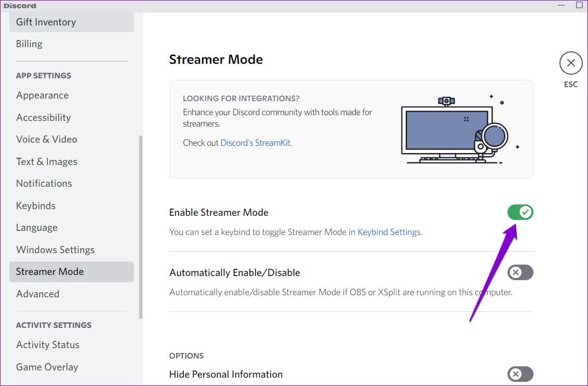588x386 pixels.
Task: Go to Billing settings
Action: click(x=72, y=44)
